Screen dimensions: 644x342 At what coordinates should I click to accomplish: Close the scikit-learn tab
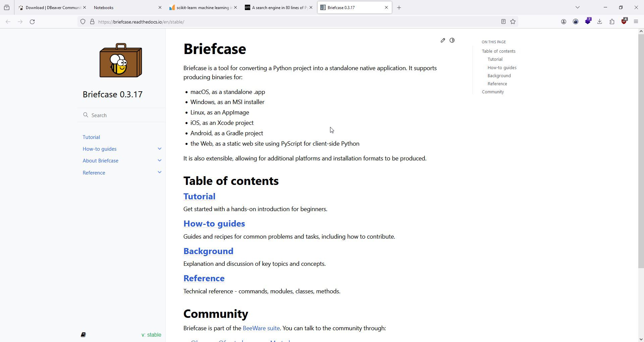(235, 7)
